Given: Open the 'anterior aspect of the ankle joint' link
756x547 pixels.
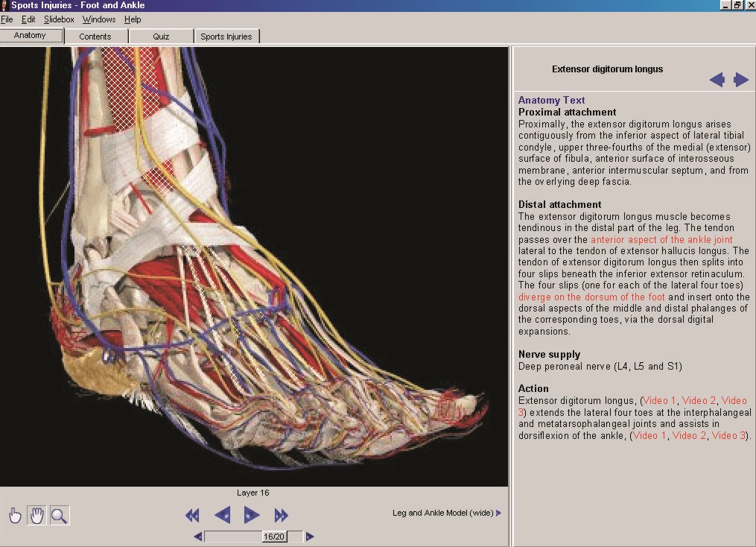Looking at the screenshot, I should [661, 240].
